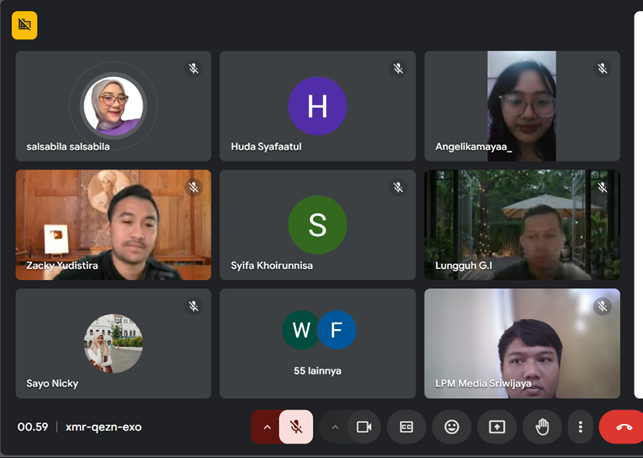The height and width of the screenshot is (458, 643).
Task: Raise your hand in the meeting
Action: click(x=542, y=427)
